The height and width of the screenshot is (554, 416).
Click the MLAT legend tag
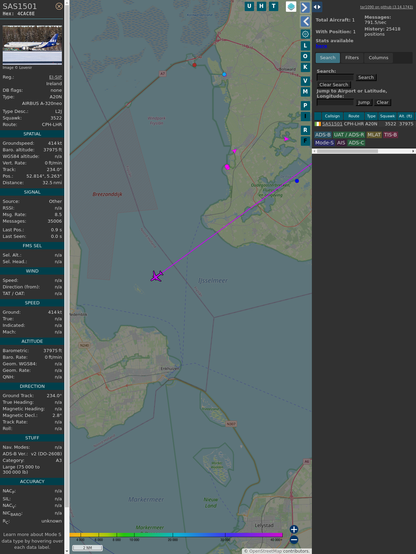[x=374, y=135]
